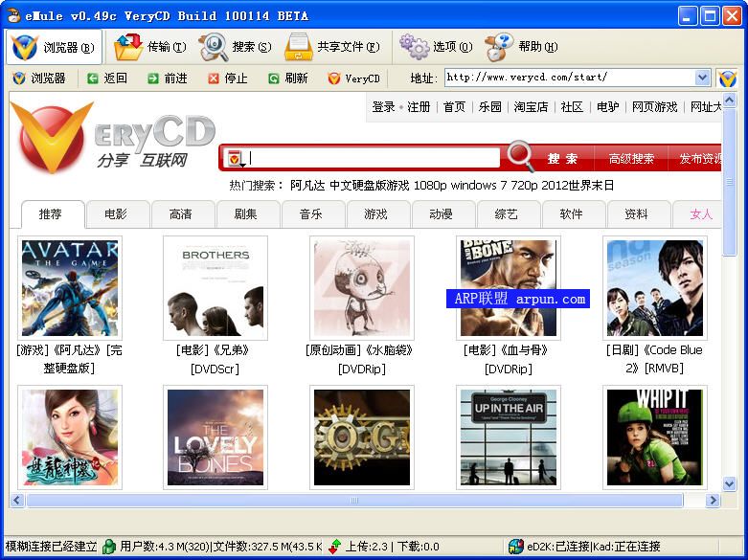This screenshot has width=748, height=560.
Task: Click the horizontal scroll right arrow
Action: click(x=714, y=500)
